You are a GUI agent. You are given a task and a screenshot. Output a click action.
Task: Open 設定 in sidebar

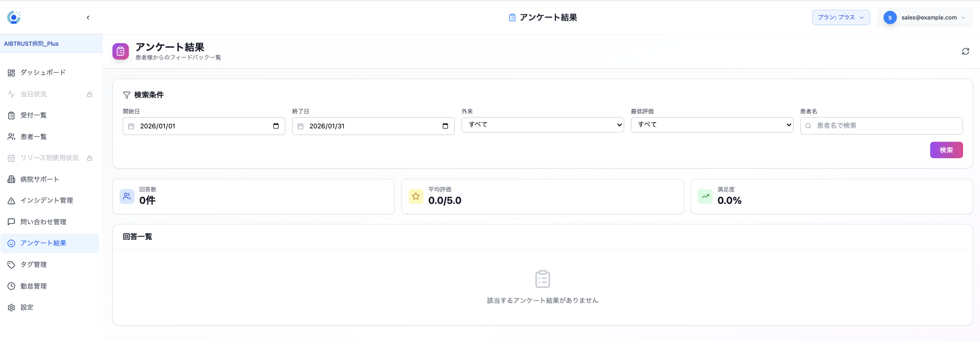click(x=50, y=307)
